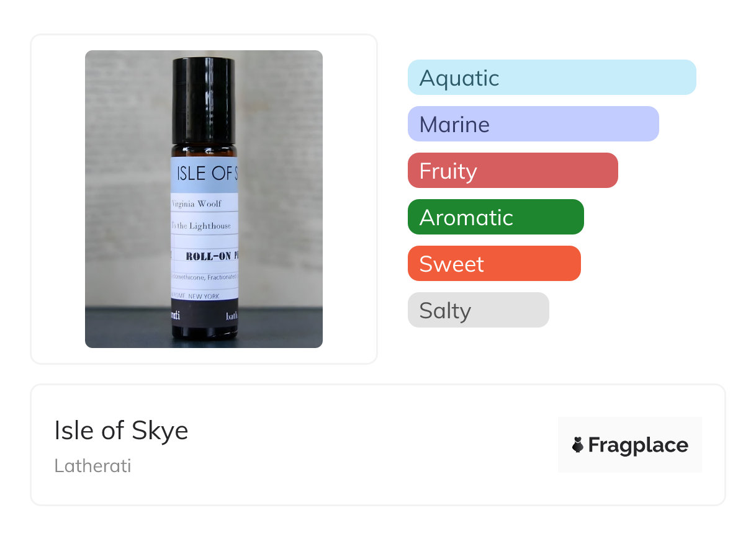Click the ROLL-ON text on the bottle
756x536 pixels.
pyautogui.click(x=208, y=256)
